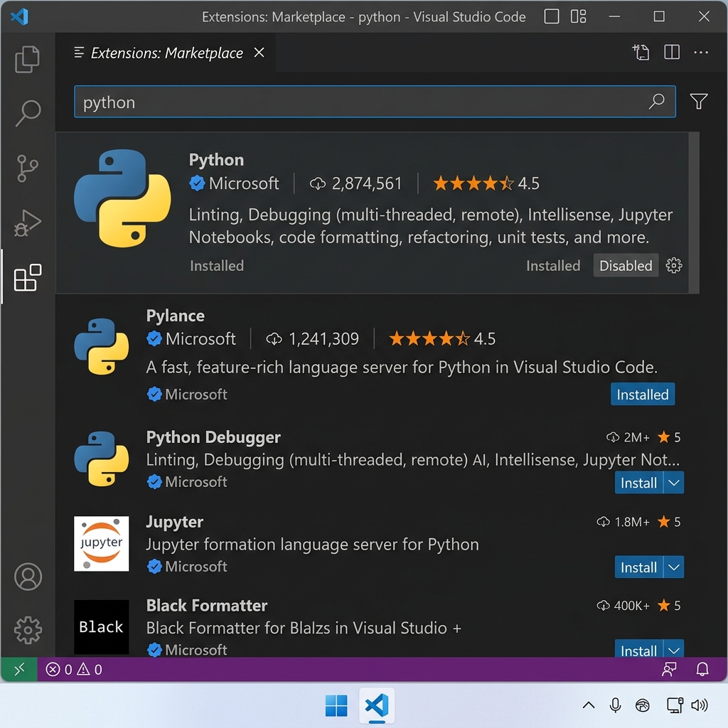
Task: Click the Pylance extension logo
Action: (x=101, y=346)
